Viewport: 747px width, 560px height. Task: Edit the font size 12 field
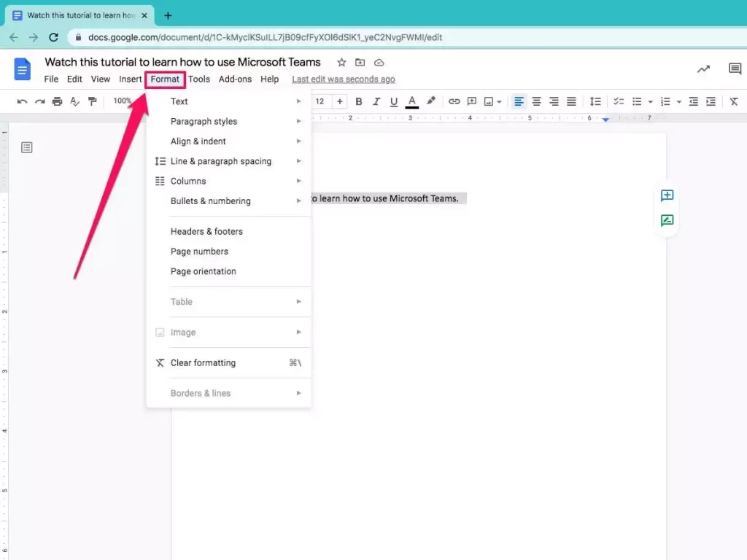320,101
